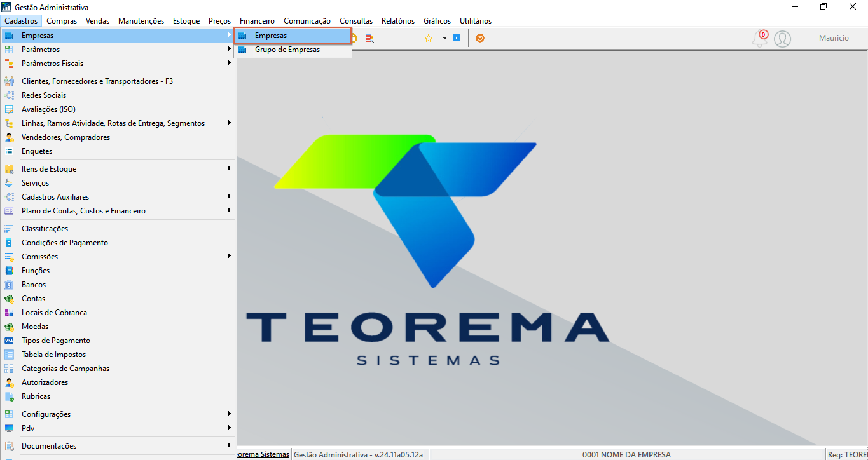Expand the Pdv submenu arrow
Image resolution: width=868 pixels, height=460 pixels.
(x=230, y=428)
